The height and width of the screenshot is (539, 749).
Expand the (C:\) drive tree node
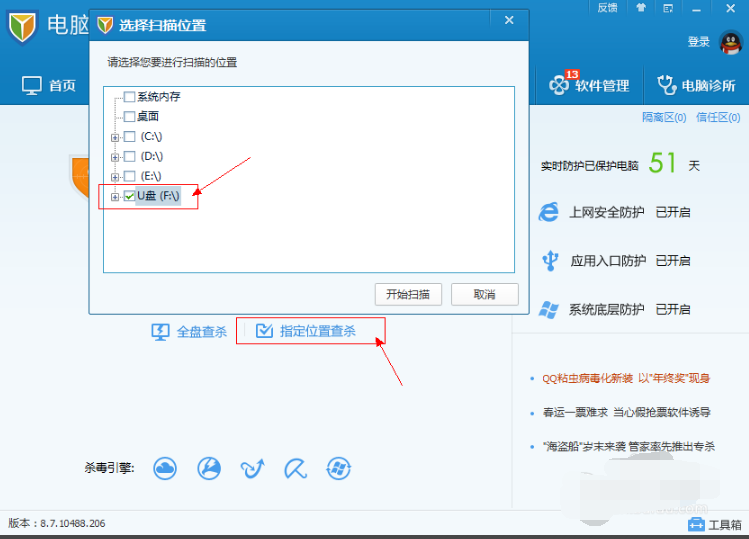pyautogui.click(x=115, y=137)
